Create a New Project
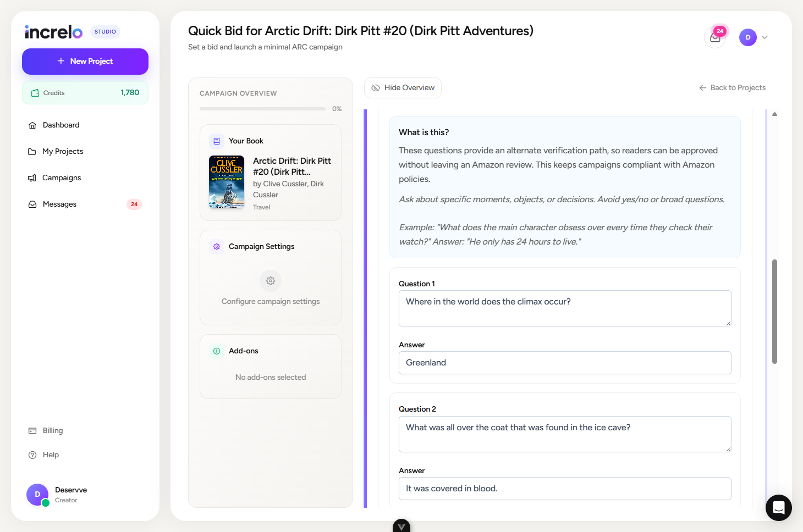803x532 pixels. (x=85, y=62)
